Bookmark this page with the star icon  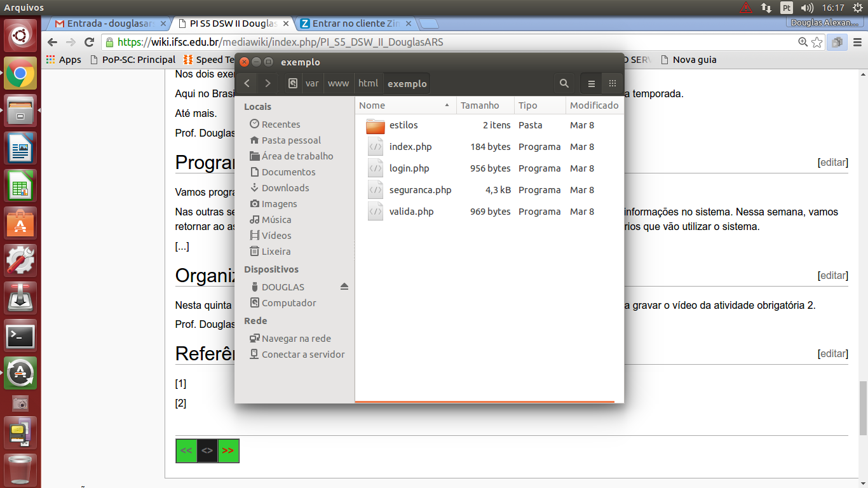817,43
